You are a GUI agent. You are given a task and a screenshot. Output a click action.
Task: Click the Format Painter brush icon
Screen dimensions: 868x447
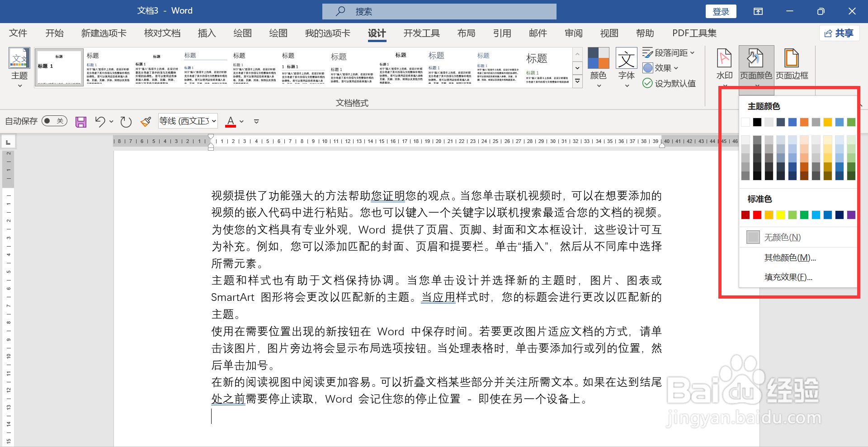146,121
